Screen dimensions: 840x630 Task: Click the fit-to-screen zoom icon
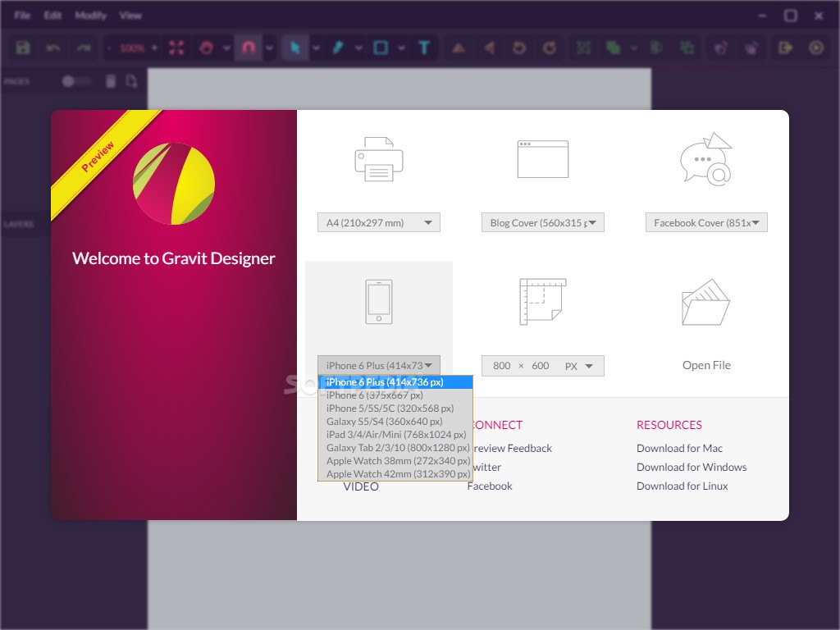coord(176,48)
